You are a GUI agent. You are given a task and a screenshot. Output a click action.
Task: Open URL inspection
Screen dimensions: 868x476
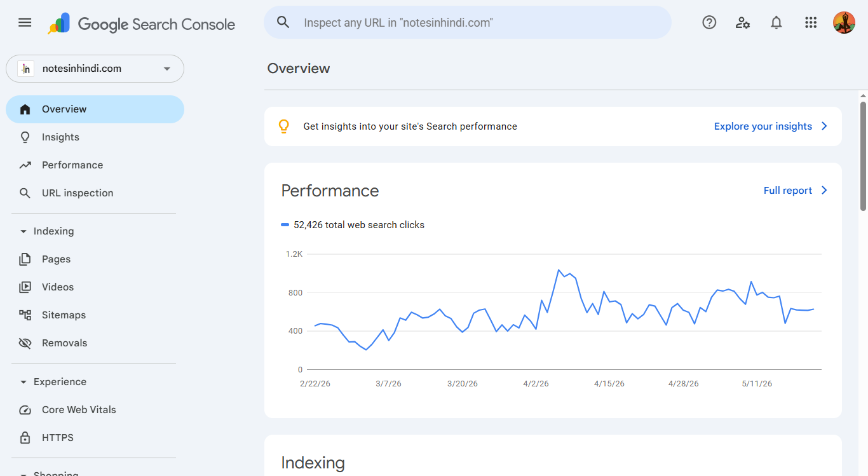click(95, 193)
